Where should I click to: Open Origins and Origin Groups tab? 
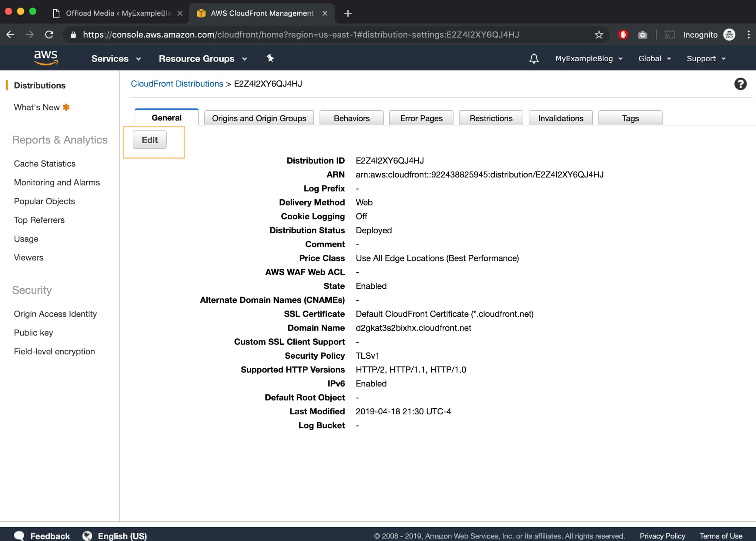(x=259, y=118)
